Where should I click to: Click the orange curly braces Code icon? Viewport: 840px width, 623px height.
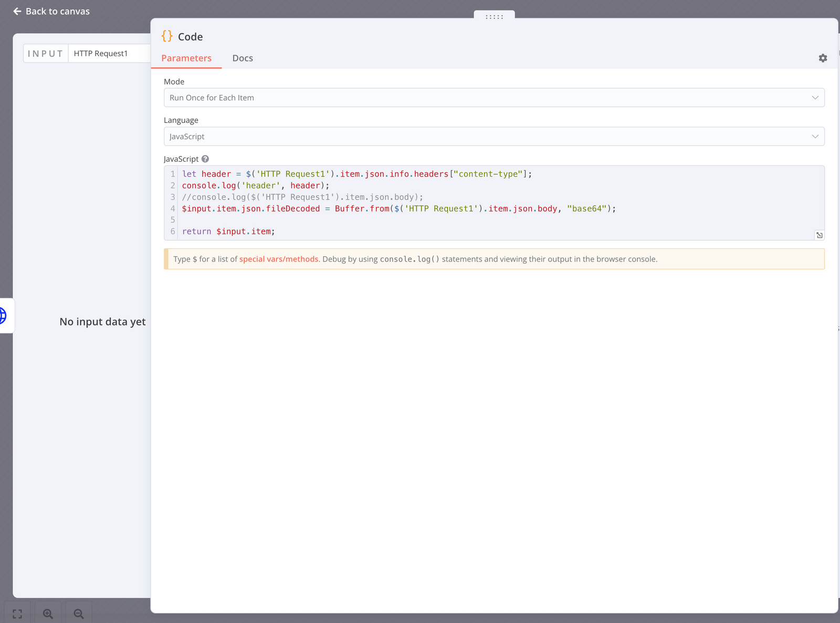pyautogui.click(x=167, y=36)
